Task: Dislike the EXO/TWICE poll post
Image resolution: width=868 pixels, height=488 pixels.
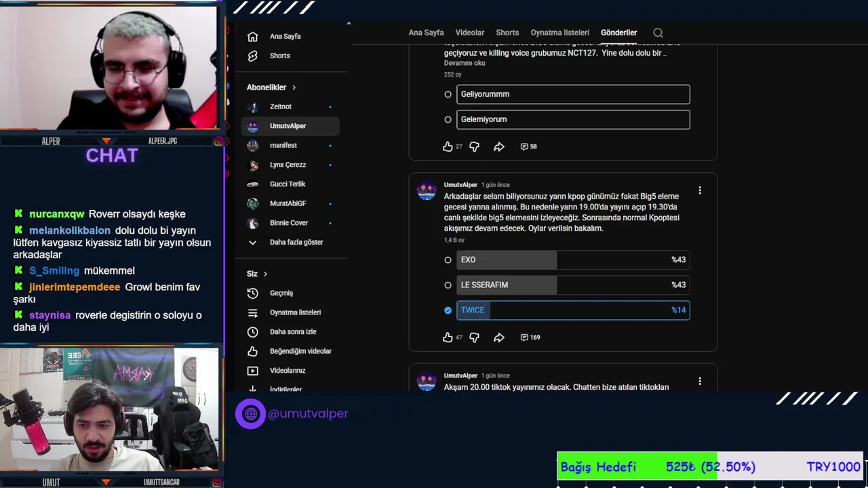Action: pos(474,338)
